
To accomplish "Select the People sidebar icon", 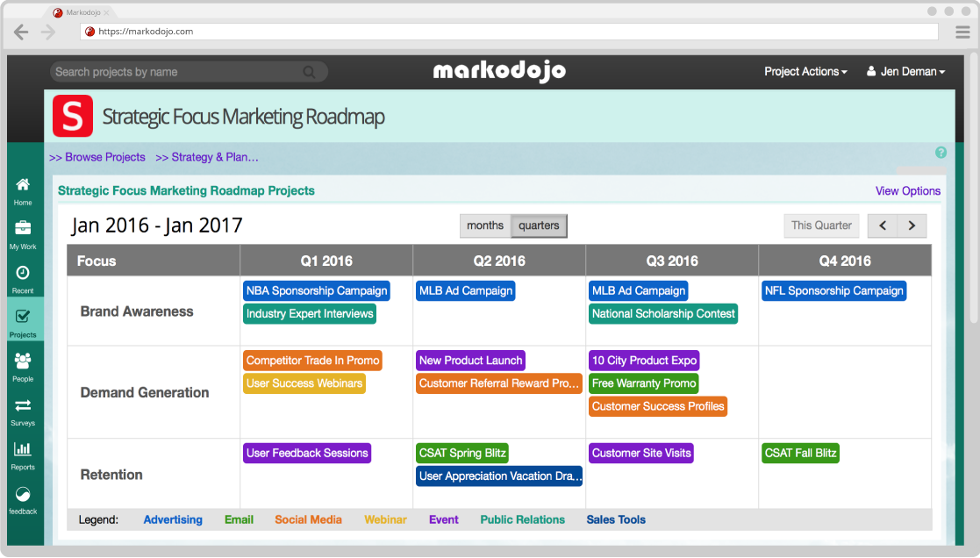I will [x=23, y=361].
